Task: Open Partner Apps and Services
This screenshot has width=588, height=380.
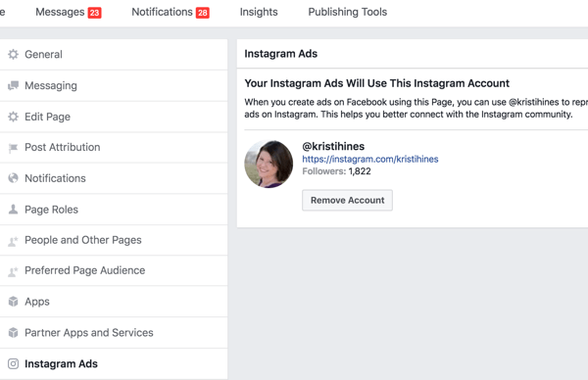Action: pyautogui.click(x=114, y=333)
